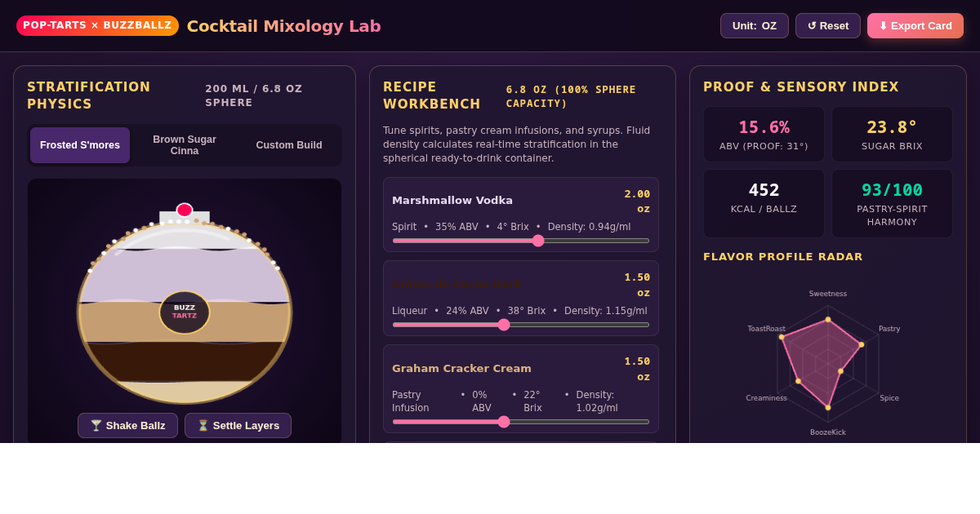980x514 pixels.
Task: Click the Cocktail Mixology Lab title
Action: click(283, 26)
